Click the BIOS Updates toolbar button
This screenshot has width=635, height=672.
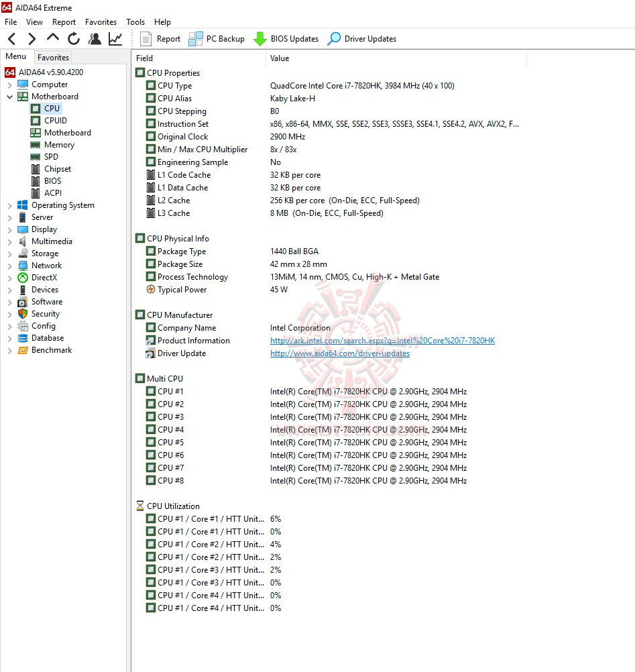[x=286, y=39]
